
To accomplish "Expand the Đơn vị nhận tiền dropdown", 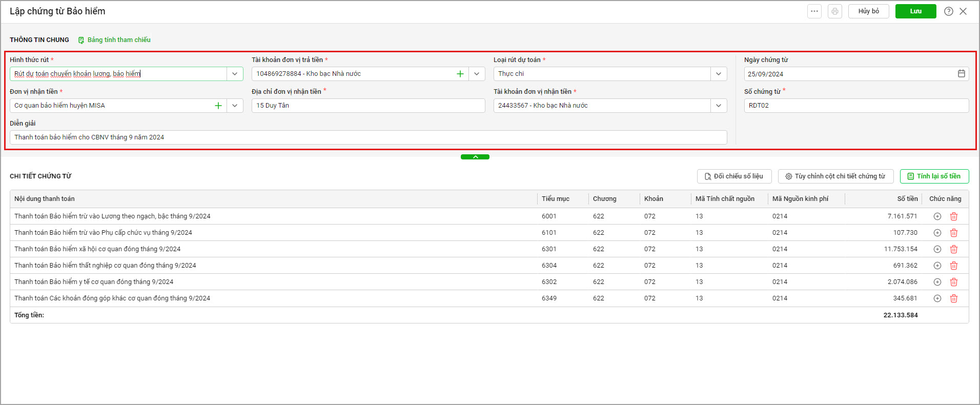I will (x=235, y=106).
